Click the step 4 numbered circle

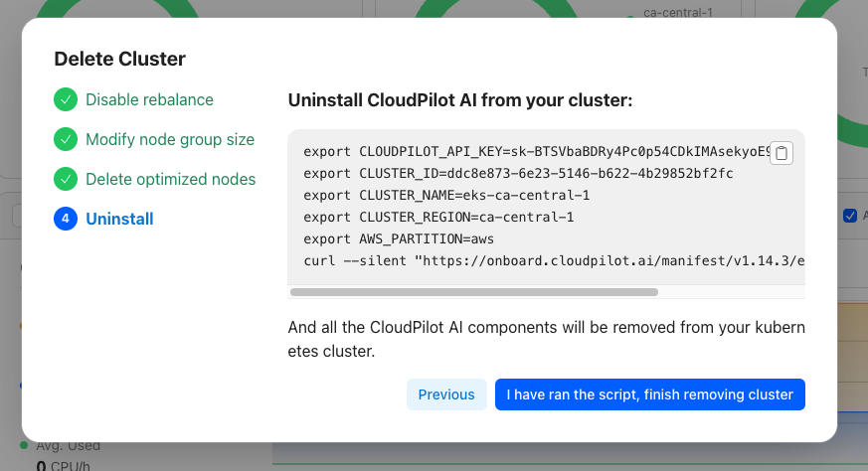(x=66, y=219)
